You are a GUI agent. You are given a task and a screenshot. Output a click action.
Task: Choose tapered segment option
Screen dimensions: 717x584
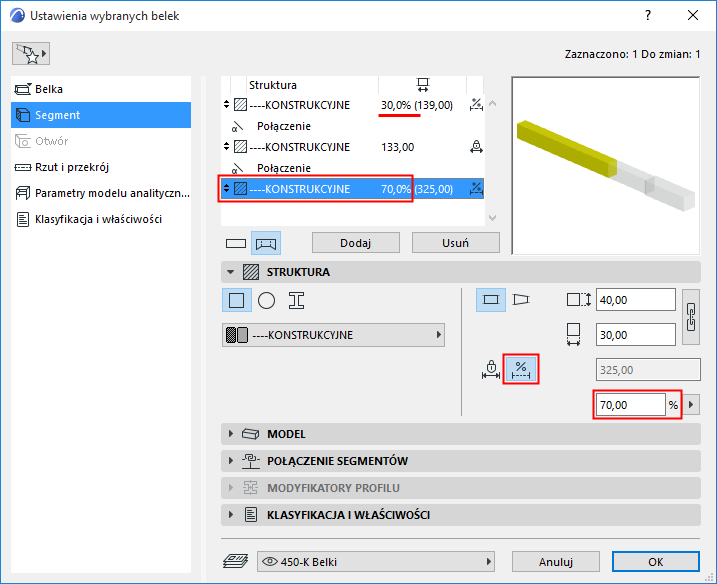521,300
